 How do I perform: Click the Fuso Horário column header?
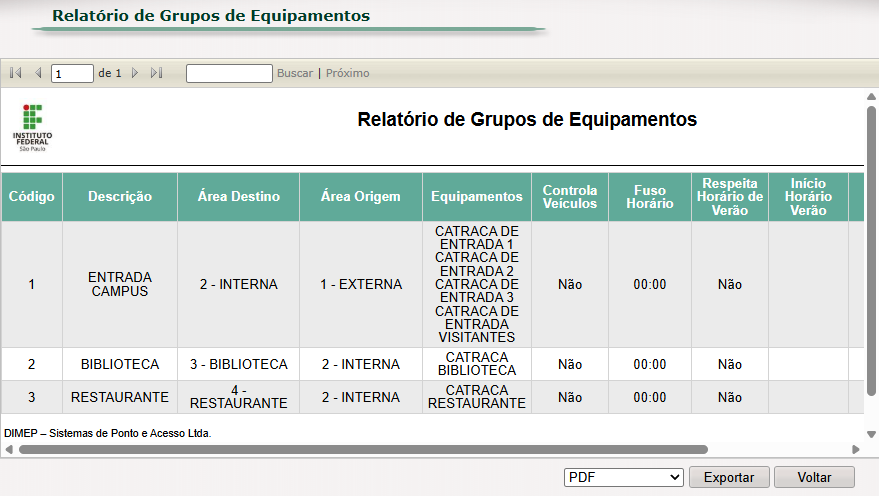click(650, 197)
